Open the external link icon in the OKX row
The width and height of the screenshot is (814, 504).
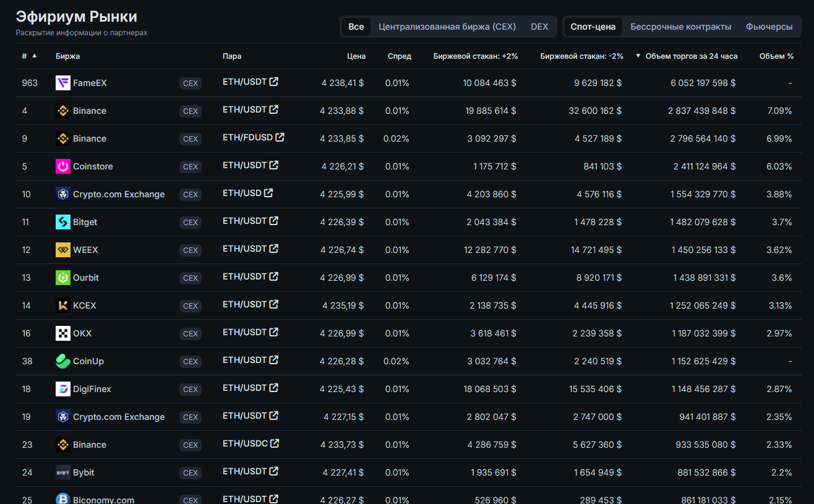274,332
